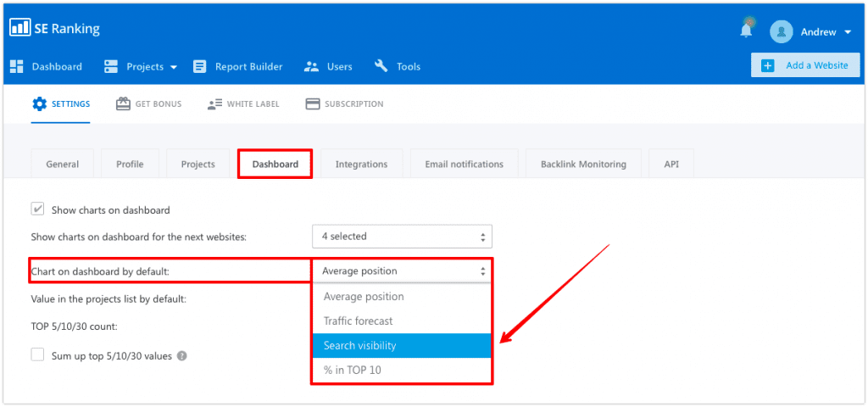This screenshot has height=407, width=868.
Task: Open the API tab
Action: (x=671, y=164)
